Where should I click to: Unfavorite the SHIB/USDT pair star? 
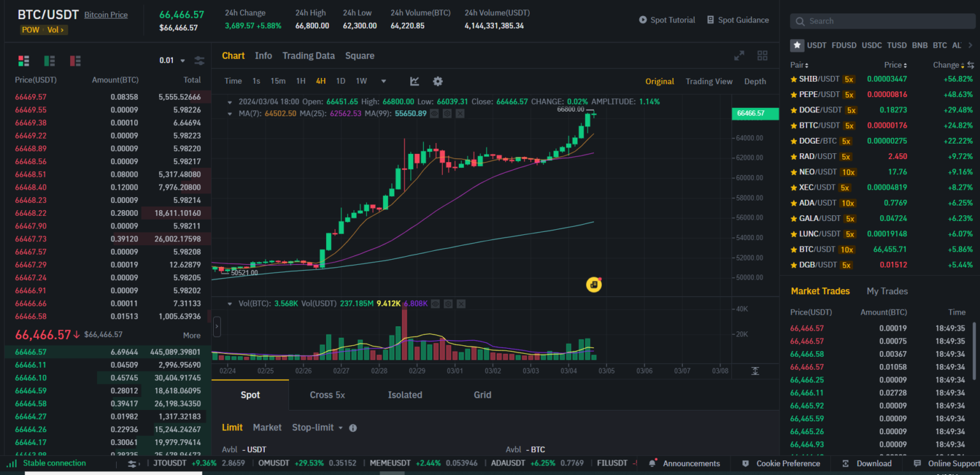794,79
